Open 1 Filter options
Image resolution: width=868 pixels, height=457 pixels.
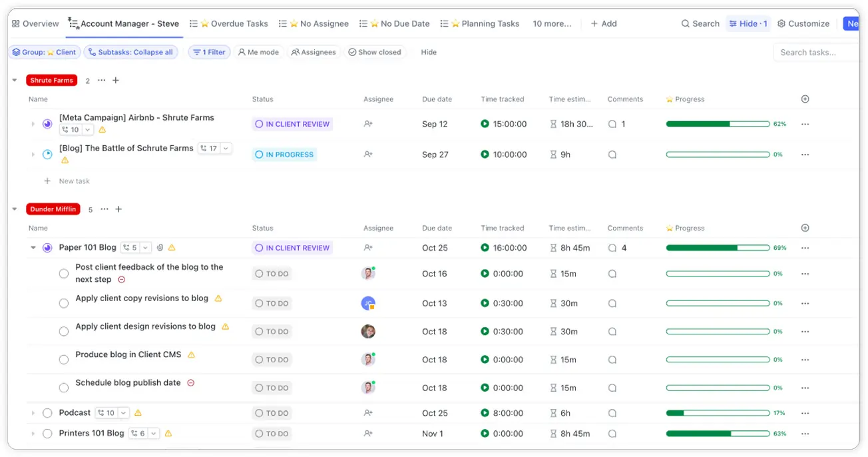point(210,52)
